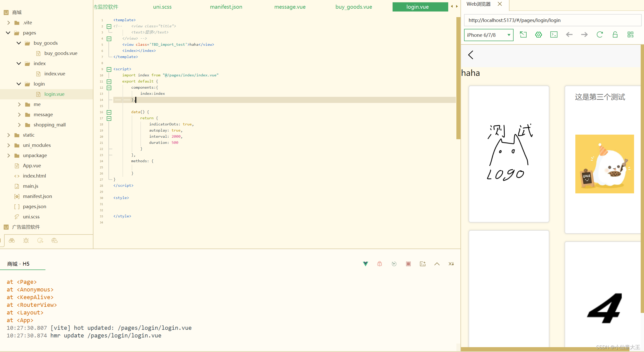Refresh the web browser preview
Screen dimensions: 644x352
pos(600,35)
